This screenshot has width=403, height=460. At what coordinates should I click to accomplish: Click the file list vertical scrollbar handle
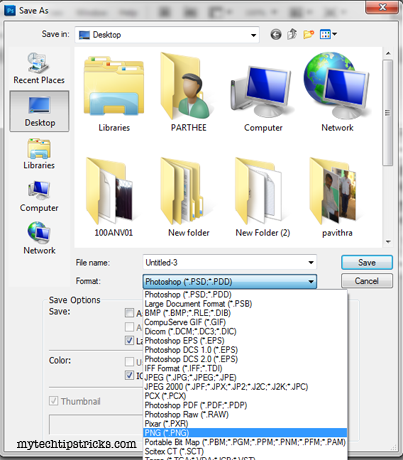coord(388,113)
